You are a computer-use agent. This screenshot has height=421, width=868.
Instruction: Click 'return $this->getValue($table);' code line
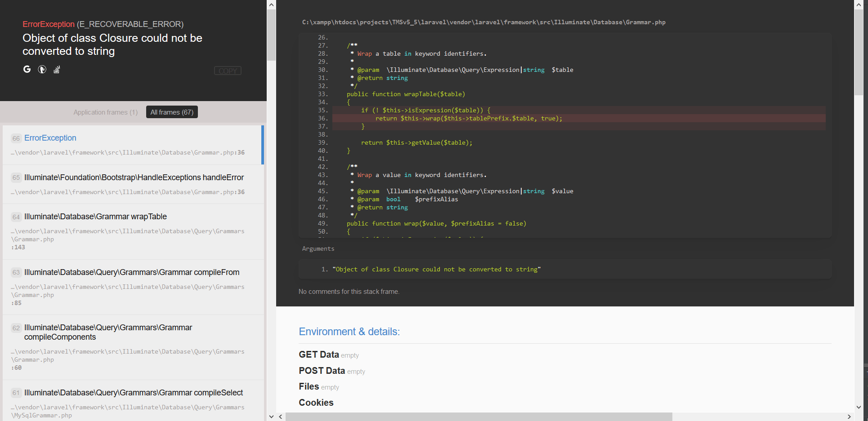416,142
